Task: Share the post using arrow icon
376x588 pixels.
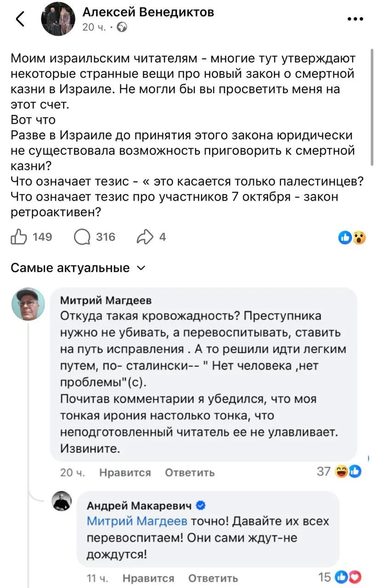Action: (x=143, y=237)
